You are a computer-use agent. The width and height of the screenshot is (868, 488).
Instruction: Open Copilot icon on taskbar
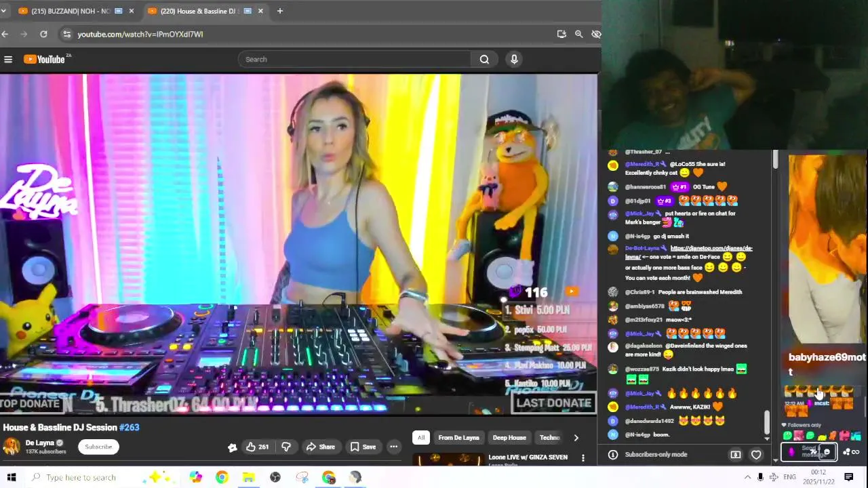click(x=195, y=477)
